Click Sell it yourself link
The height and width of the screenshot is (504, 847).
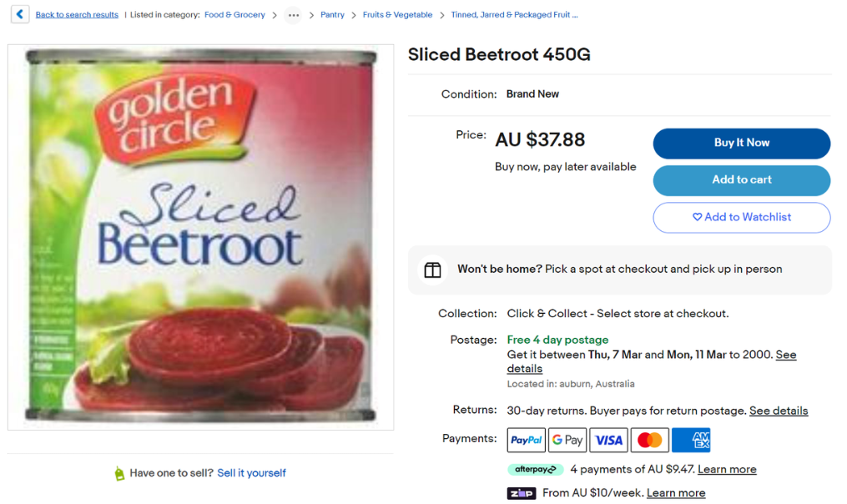coord(251,473)
